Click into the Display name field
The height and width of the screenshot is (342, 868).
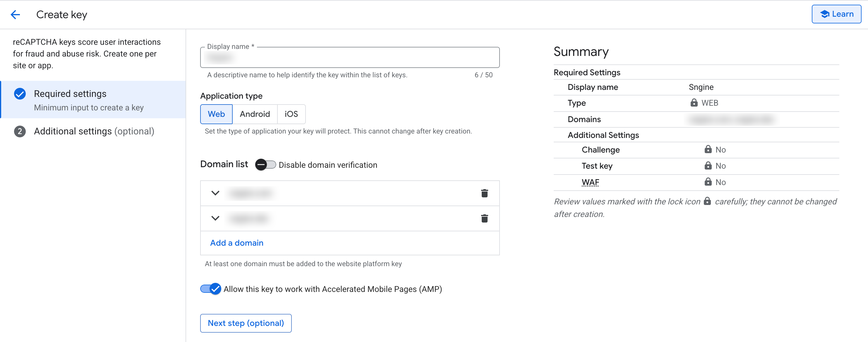(349, 58)
